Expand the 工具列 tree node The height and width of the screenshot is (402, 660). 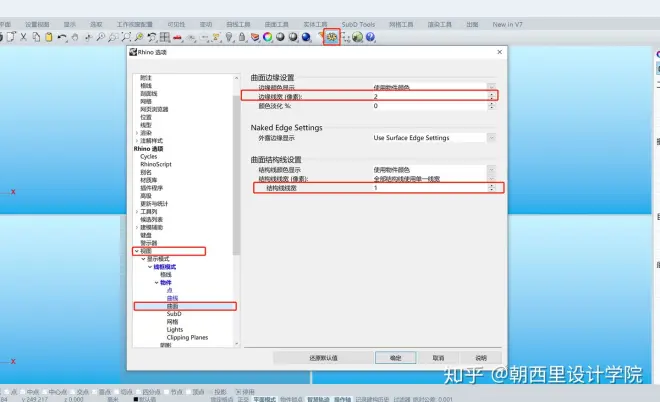click(137, 212)
